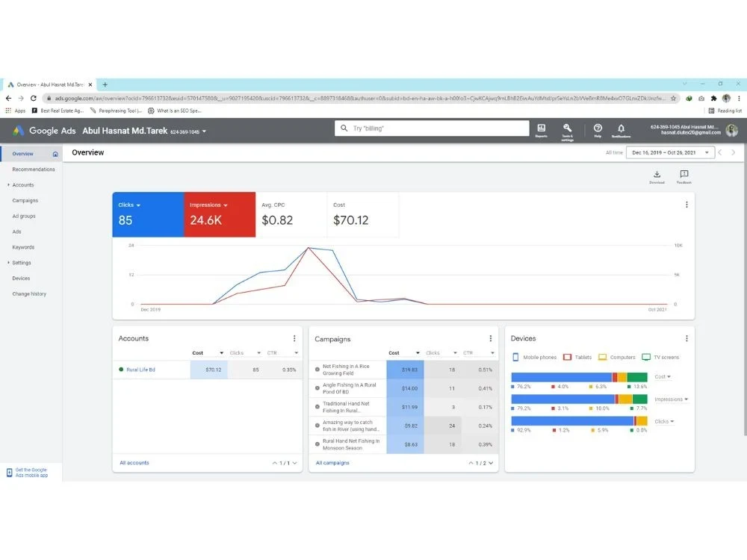Open Traditional Hand Net Fishing campaign
Screen dimensions: 747x560
[346, 407]
